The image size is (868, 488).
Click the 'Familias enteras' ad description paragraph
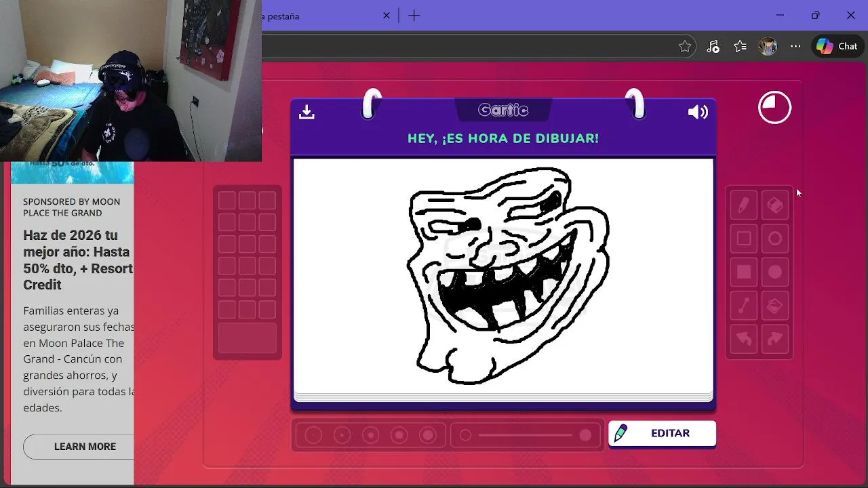point(79,359)
